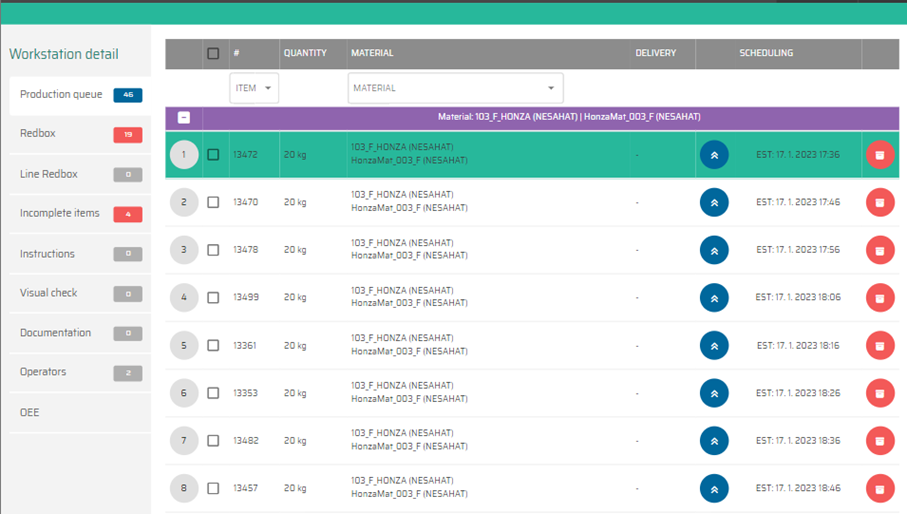Expand the MATERIAL filter dropdown
This screenshot has width=907, height=514.
click(455, 88)
